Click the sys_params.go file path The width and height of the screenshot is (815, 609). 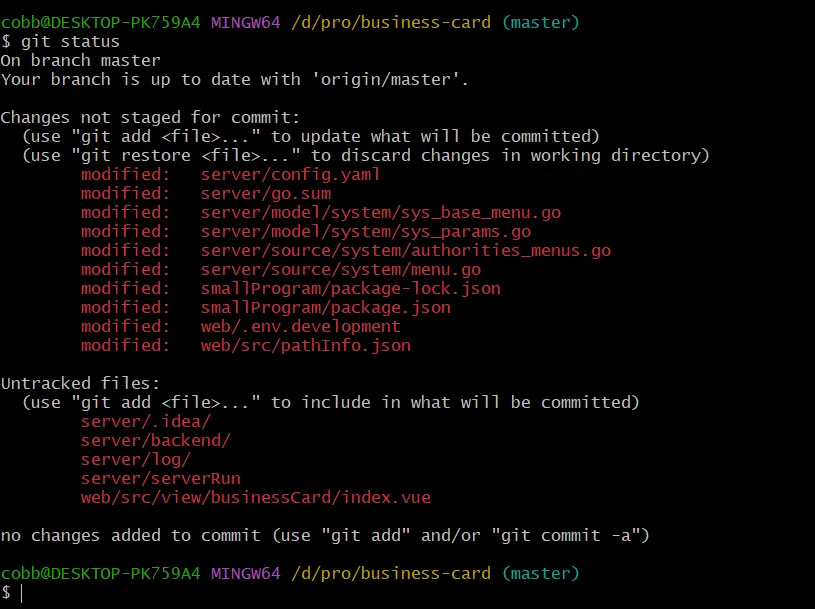(365, 231)
